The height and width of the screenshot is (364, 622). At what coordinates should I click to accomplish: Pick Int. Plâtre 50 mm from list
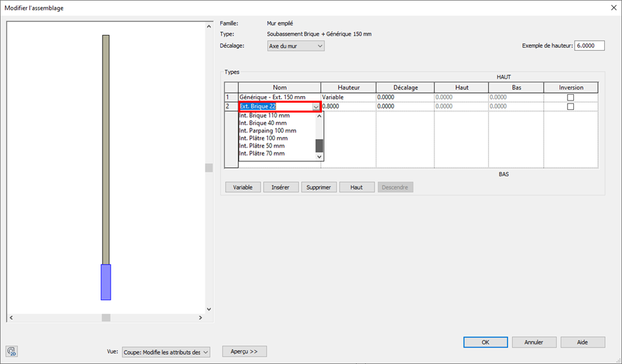point(262,146)
